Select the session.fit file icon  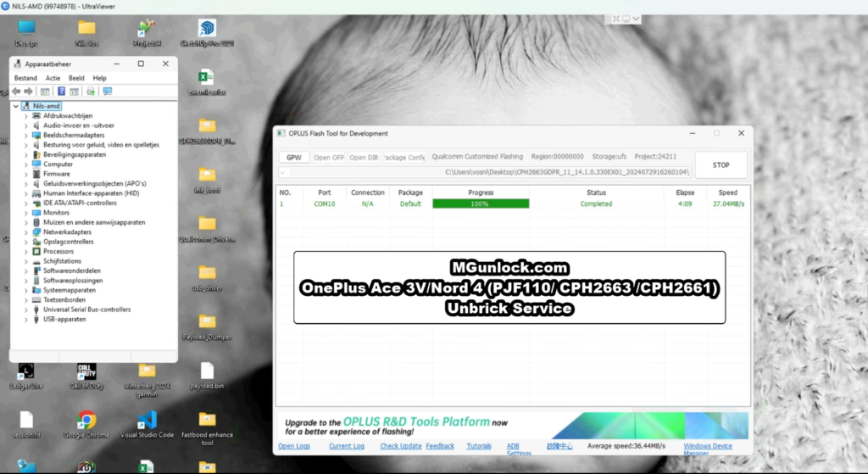click(26, 425)
